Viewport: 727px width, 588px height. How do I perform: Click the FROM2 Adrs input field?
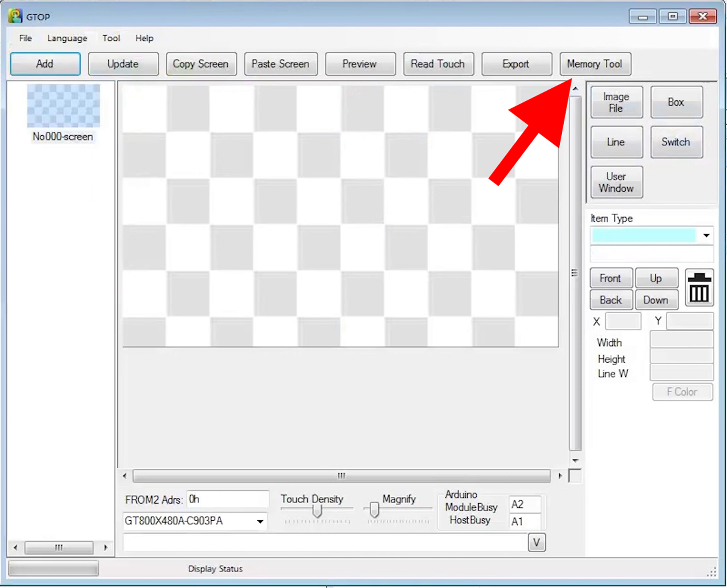click(227, 499)
